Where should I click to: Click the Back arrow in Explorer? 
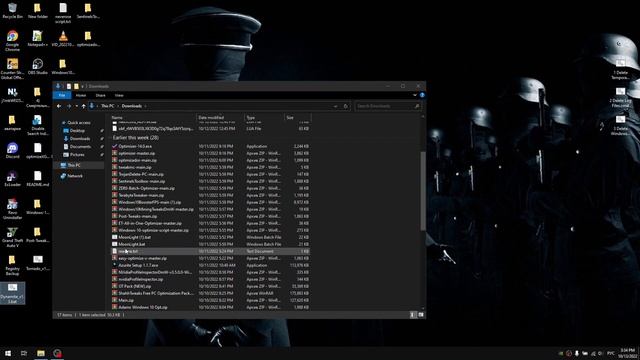pos(59,106)
